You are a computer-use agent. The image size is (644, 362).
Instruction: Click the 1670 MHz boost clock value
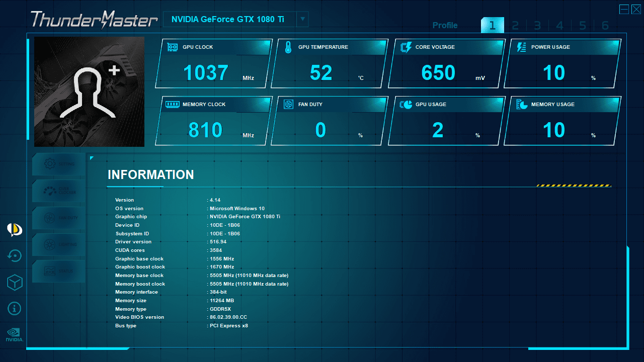coord(222,267)
